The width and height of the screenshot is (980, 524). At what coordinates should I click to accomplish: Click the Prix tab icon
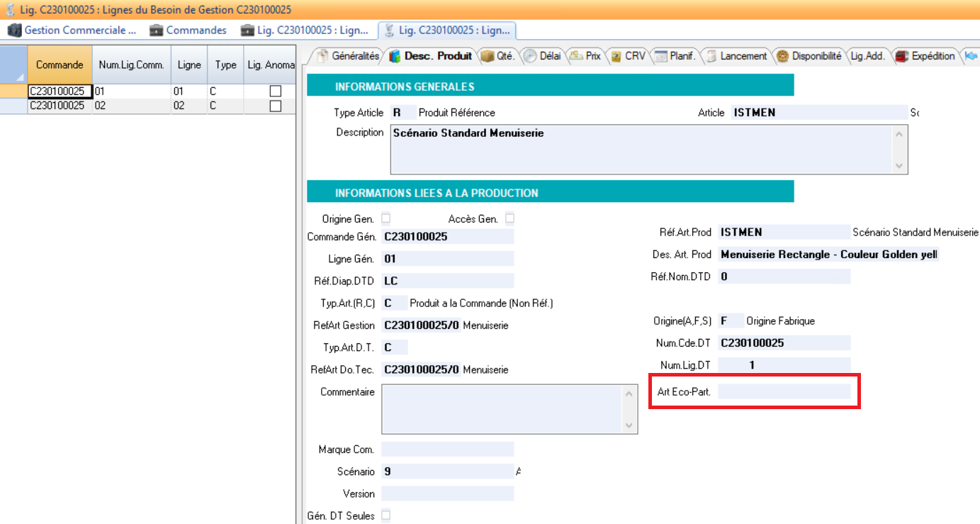[x=576, y=56]
